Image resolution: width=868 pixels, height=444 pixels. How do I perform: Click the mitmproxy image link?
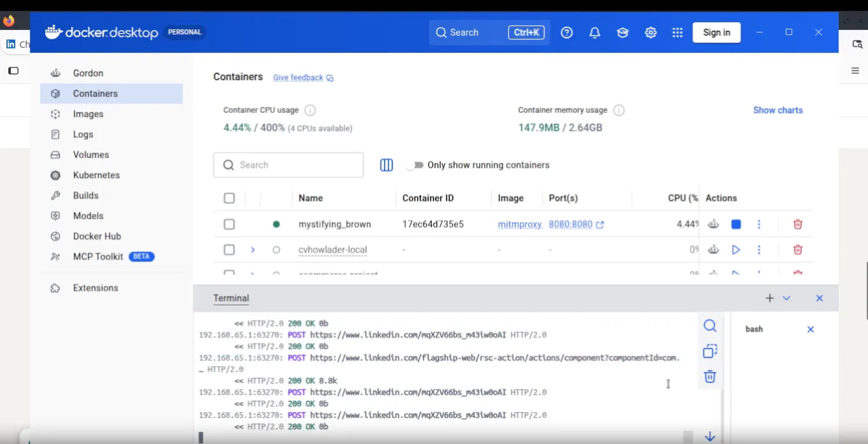(x=519, y=224)
